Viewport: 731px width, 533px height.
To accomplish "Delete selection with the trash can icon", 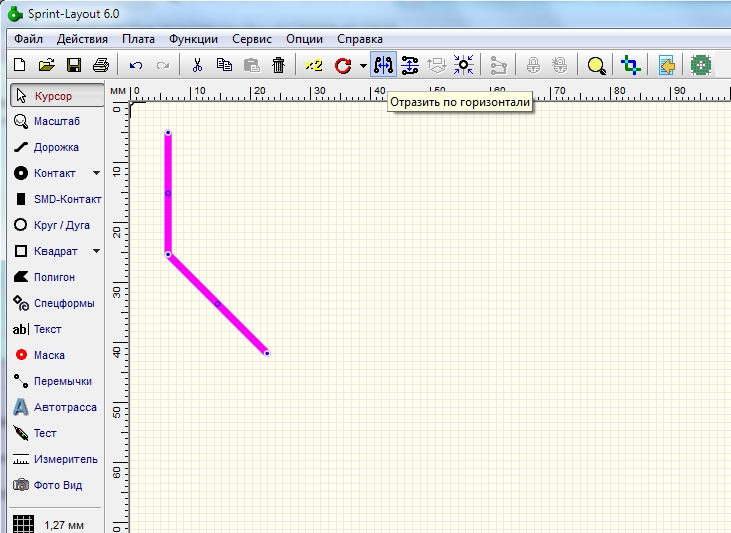I will click(278, 66).
